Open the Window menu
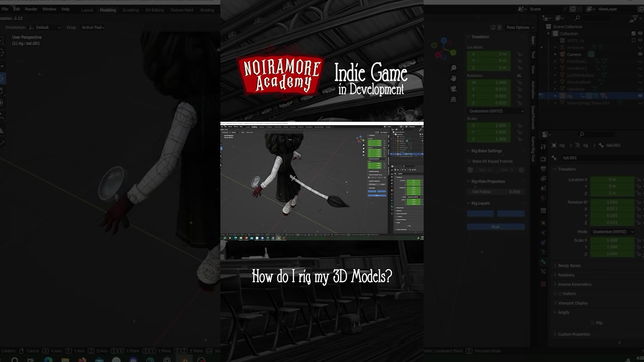Image resolution: width=644 pixels, height=362 pixels. click(49, 10)
